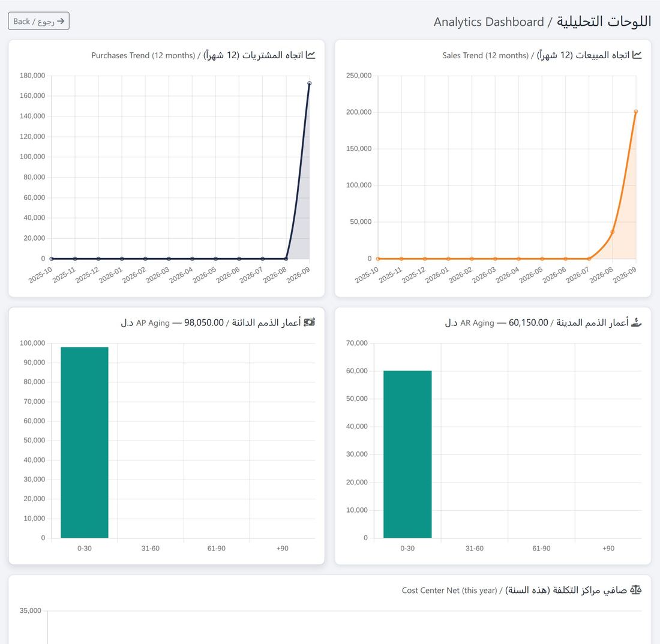Click the 35,000 axis value on Cost Center chart

(31, 611)
